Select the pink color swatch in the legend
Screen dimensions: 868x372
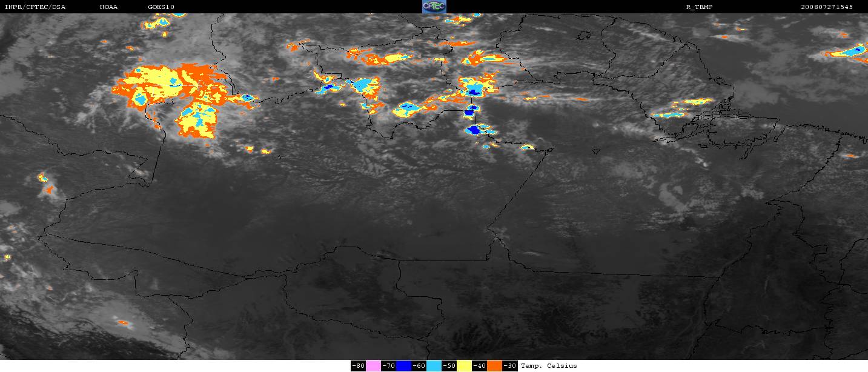(x=373, y=366)
